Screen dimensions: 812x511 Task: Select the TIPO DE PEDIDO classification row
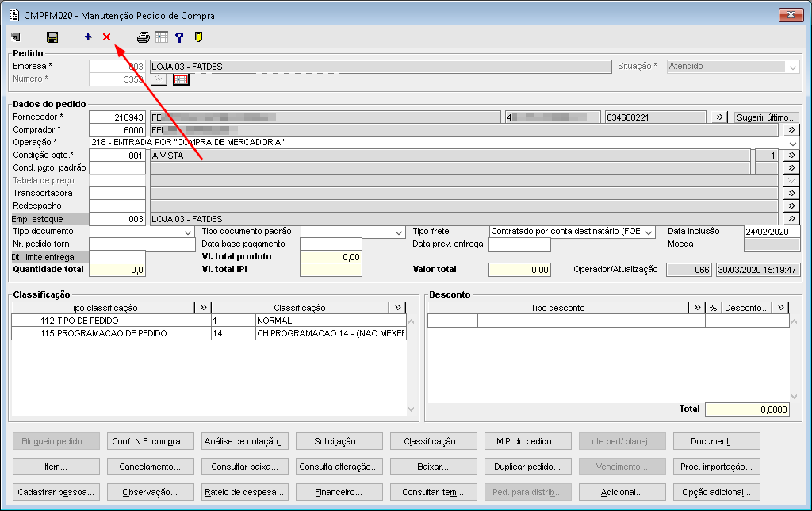coord(209,321)
